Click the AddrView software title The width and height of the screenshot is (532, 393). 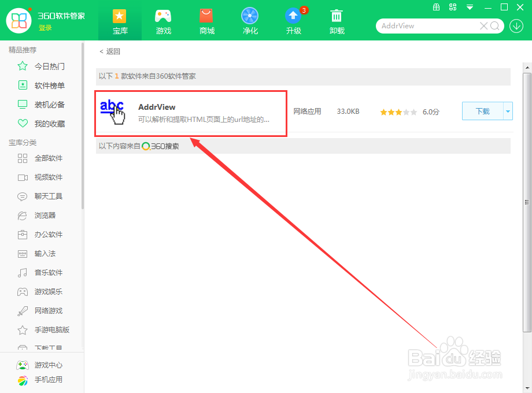157,107
